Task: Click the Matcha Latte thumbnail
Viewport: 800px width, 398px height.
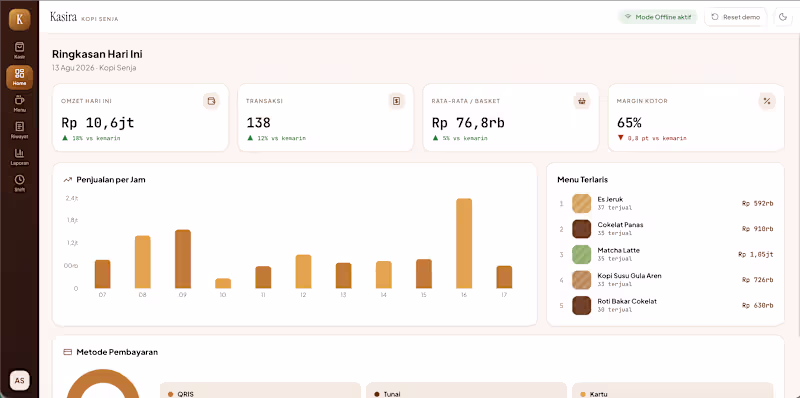Action: [582, 254]
